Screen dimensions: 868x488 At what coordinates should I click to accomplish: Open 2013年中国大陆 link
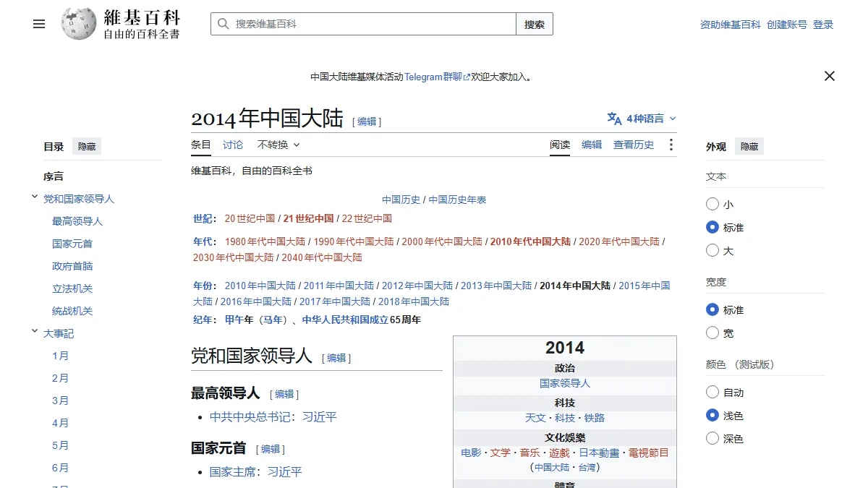pos(496,286)
